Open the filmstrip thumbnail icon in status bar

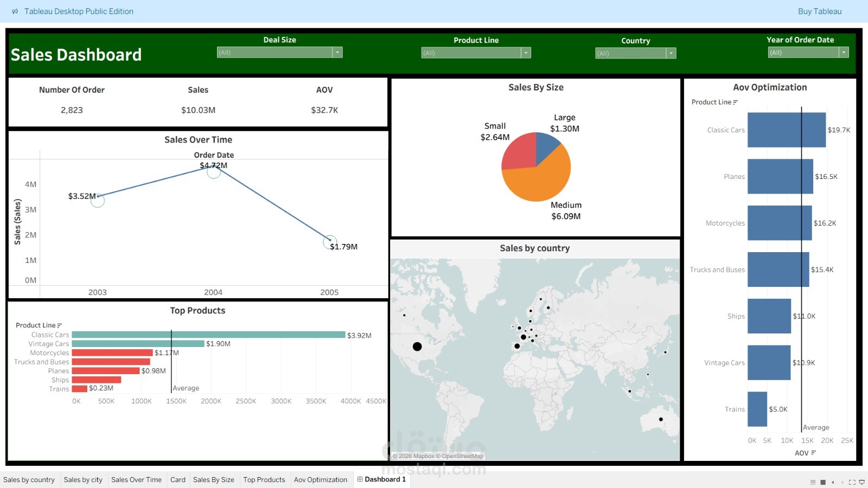tap(813, 482)
